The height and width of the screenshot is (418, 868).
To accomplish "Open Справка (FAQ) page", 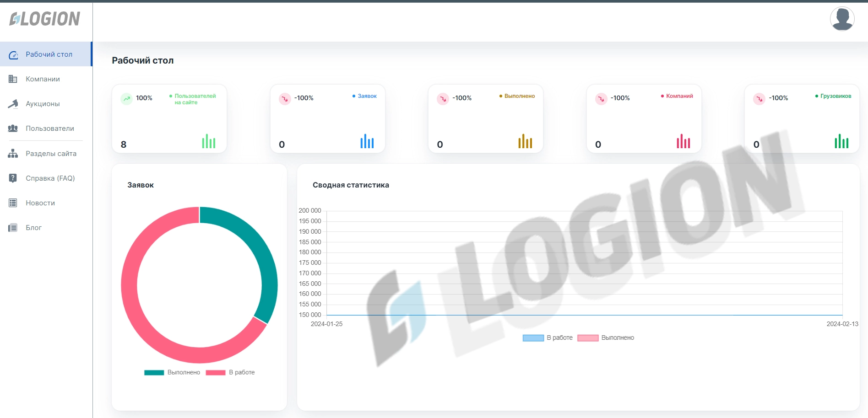I will [46, 178].
